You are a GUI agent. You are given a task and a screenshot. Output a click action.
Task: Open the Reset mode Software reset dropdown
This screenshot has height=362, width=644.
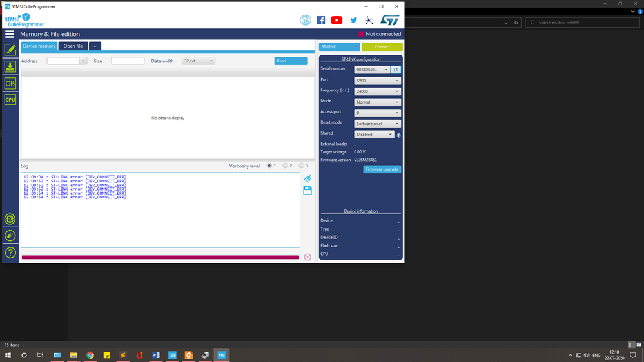point(377,124)
